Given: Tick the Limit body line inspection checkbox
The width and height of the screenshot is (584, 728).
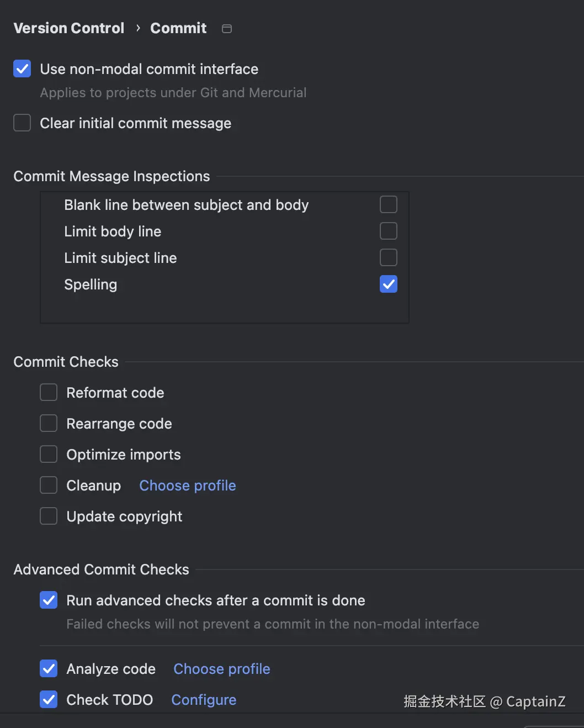Looking at the screenshot, I should click(x=389, y=231).
